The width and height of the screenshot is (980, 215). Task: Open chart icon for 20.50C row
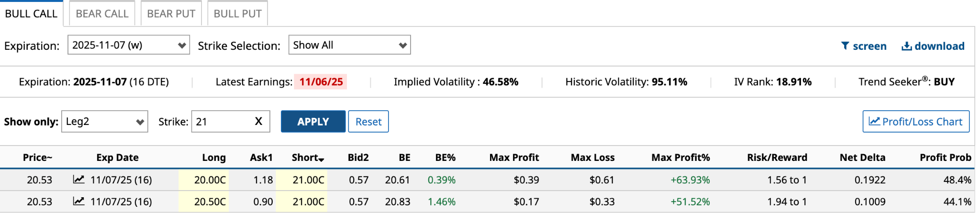click(x=78, y=201)
